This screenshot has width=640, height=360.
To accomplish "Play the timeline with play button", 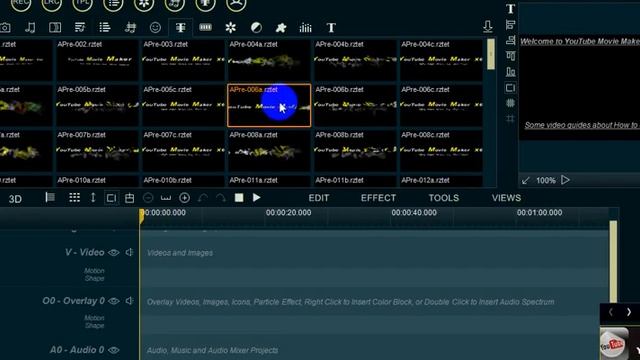I will [256, 198].
